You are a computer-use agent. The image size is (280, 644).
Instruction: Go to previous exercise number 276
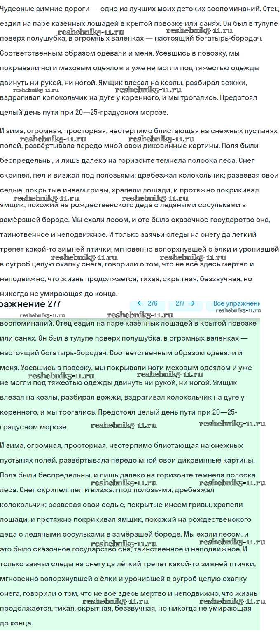click(x=147, y=304)
